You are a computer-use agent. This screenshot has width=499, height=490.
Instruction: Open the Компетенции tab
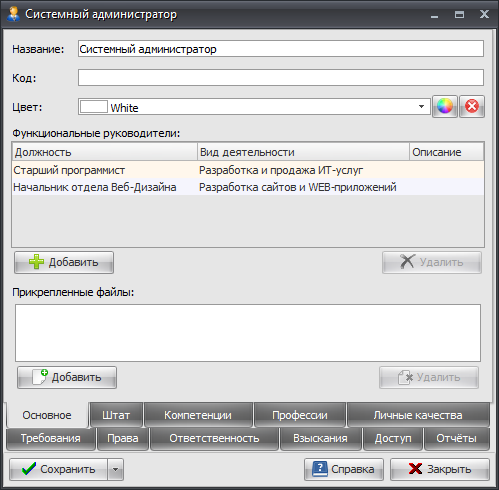(x=198, y=415)
